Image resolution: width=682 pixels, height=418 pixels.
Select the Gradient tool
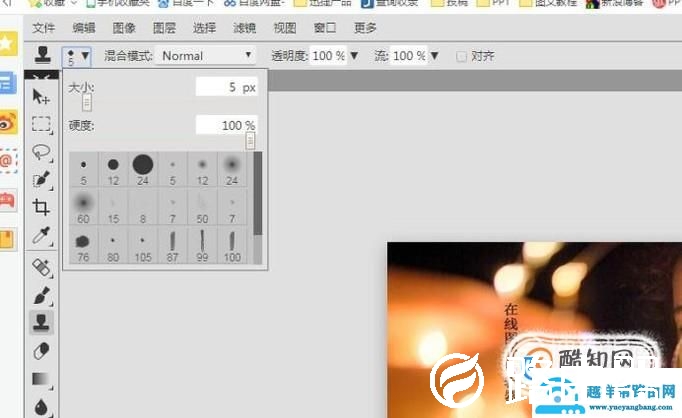tap(41, 379)
